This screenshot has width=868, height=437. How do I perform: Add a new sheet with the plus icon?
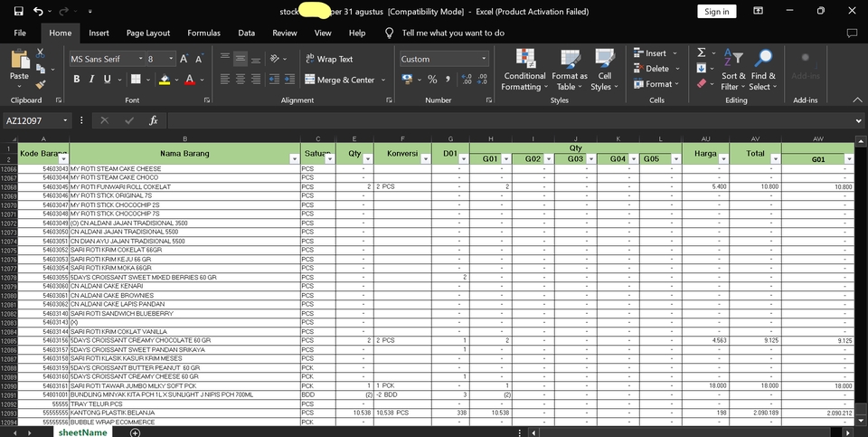135,432
